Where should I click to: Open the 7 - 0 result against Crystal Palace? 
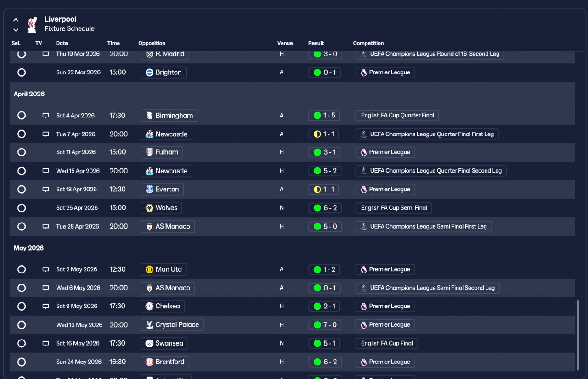[325, 325]
